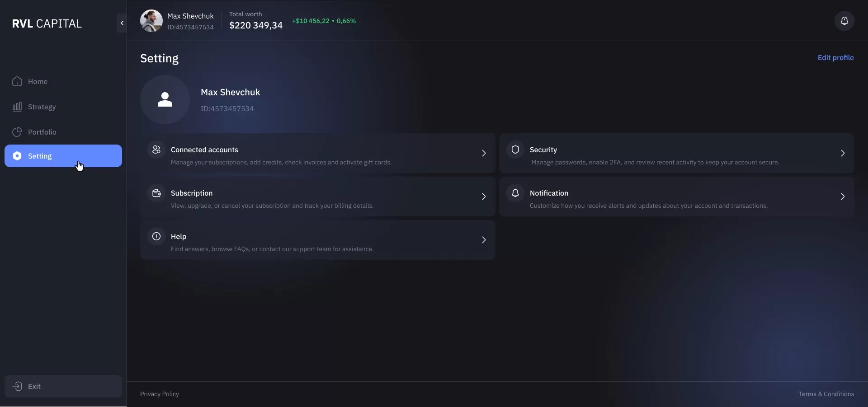
Task: Click the Home house icon in sidebar
Action: [x=17, y=81]
